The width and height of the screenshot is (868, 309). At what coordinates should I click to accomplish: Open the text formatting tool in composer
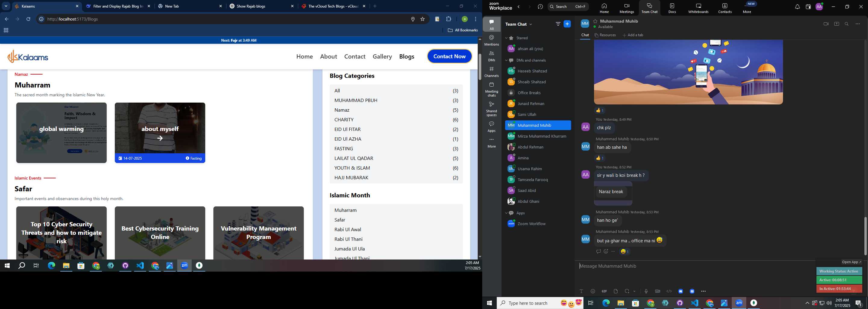click(581, 291)
